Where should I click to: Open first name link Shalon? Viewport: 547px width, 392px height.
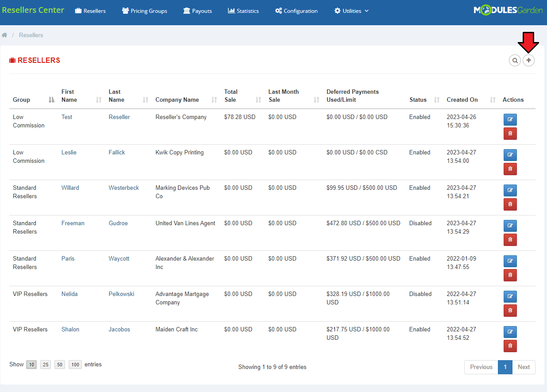point(70,329)
